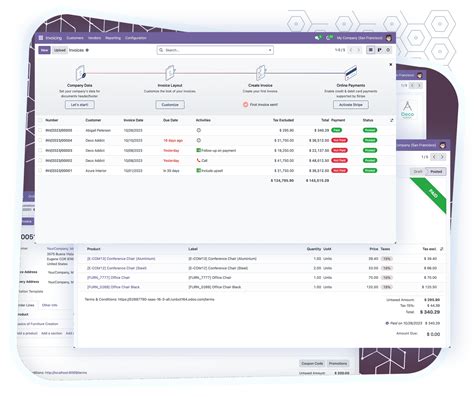Image resolution: width=474 pixels, height=397 pixels.
Task: Click the Create Invoice document icon
Action: (x=261, y=73)
